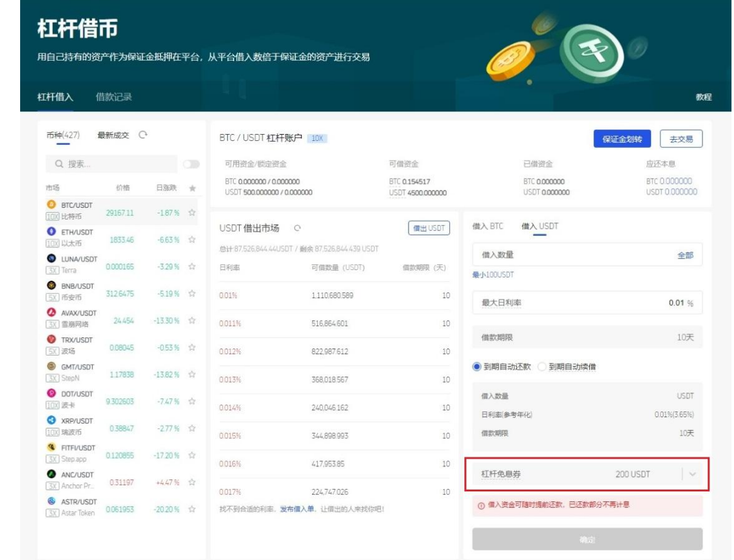The height and width of the screenshot is (560, 734).
Task: Click the warning icon in repayment notice
Action: (480, 505)
